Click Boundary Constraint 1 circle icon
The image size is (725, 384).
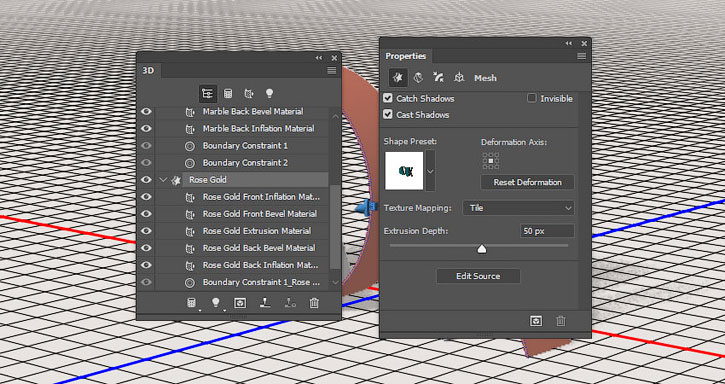189,146
